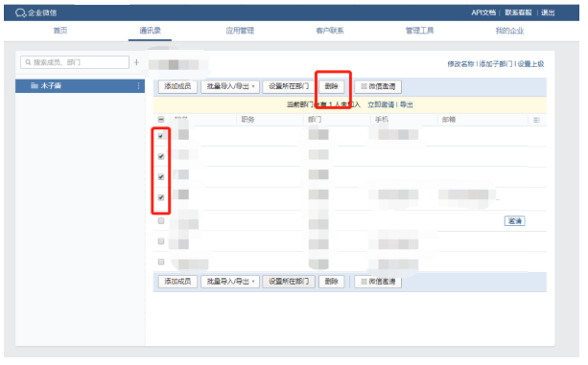Select the 木子唐 department in the tree
588x365 pixels.
click(80, 85)
